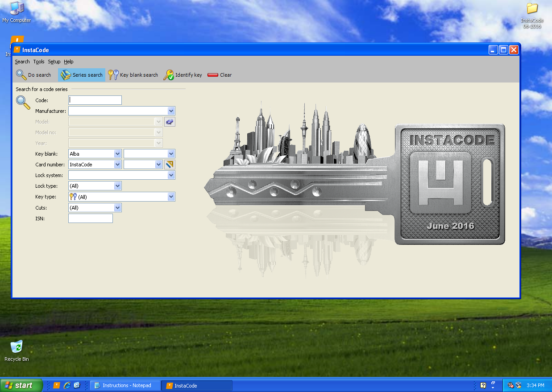The width and height of the screenshot is (552, 392).
Task: Click the 'Code:' label
Action: click(42, 100)
